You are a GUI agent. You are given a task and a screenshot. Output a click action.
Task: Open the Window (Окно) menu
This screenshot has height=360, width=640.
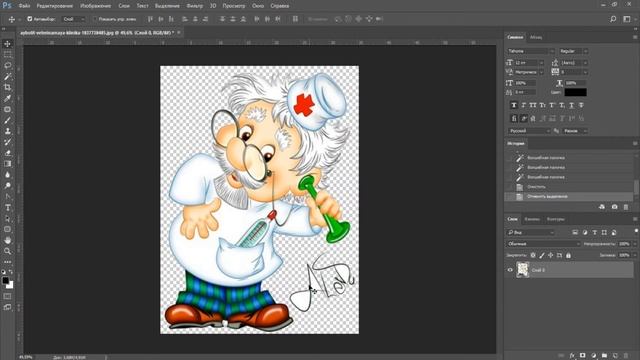point(258,6)
